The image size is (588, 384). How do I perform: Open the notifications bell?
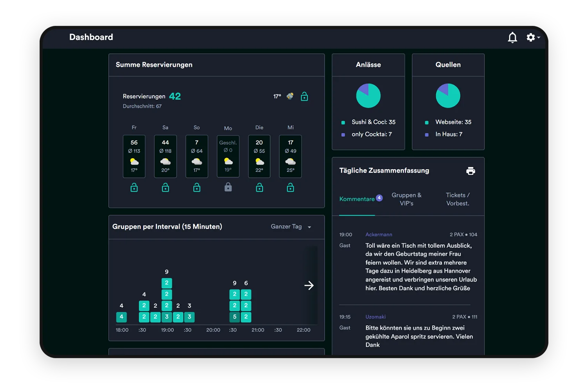click(512, 37)
